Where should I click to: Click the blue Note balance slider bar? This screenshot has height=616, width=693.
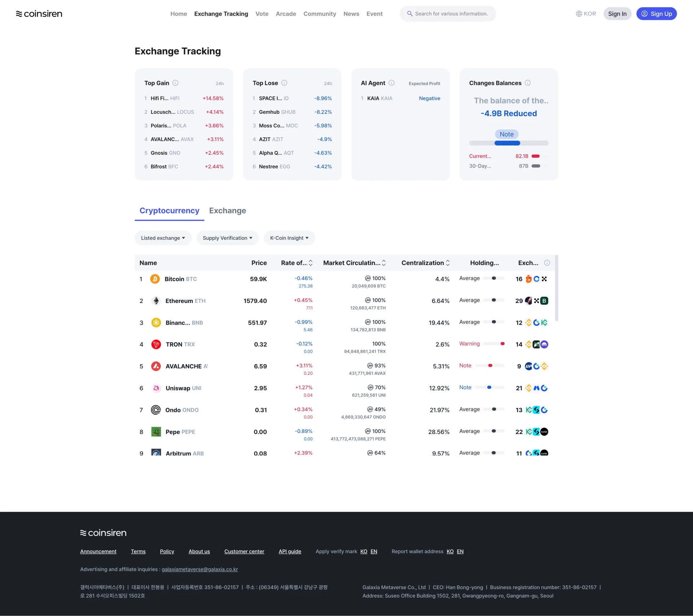507,143
